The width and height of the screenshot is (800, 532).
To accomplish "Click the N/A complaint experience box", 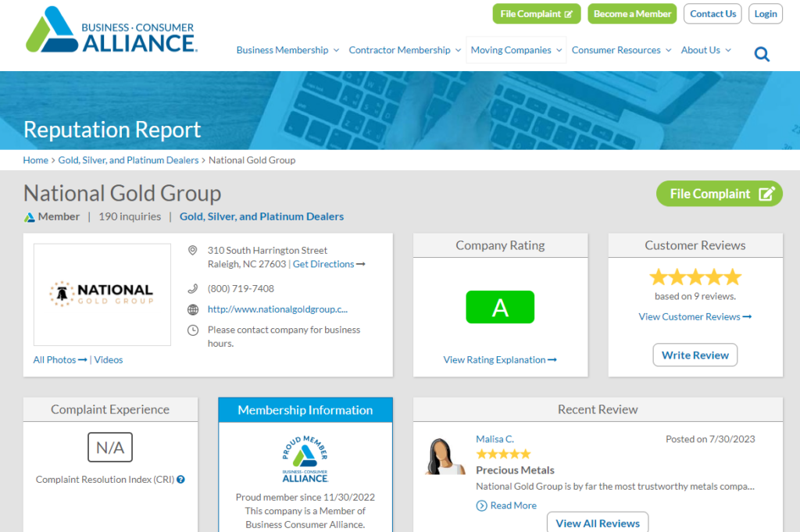I will pyautogui.click(x=110, y=448).
